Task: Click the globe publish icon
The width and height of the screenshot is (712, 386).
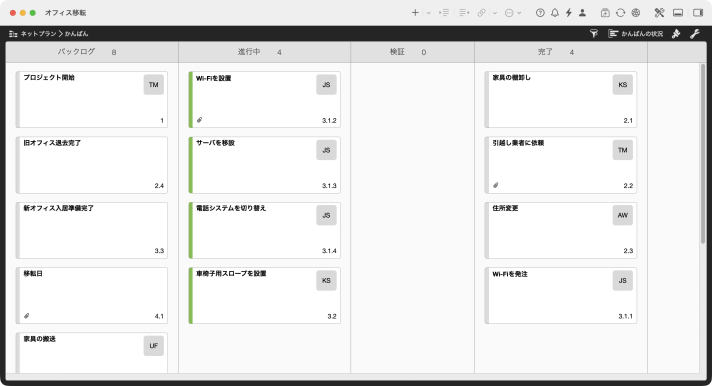Action: (636, 13)
